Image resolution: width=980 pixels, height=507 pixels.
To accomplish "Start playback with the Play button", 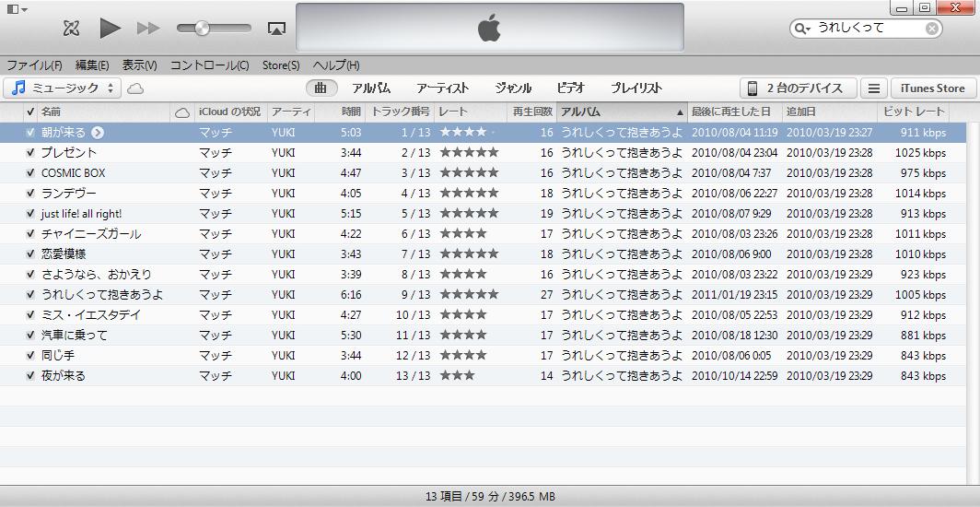I will point(110,29).
